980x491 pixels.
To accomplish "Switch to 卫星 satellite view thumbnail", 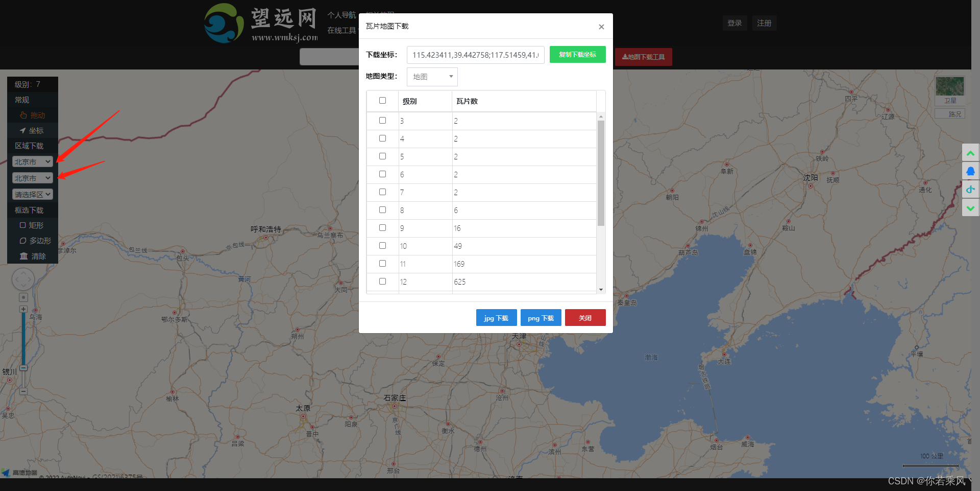I will (x=950, y=90).
